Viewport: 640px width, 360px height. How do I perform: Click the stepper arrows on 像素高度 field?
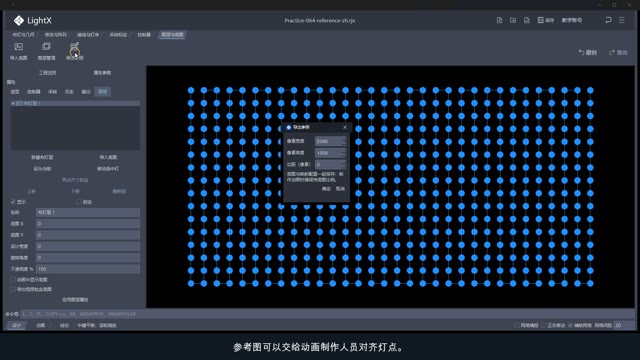(343, 153)
